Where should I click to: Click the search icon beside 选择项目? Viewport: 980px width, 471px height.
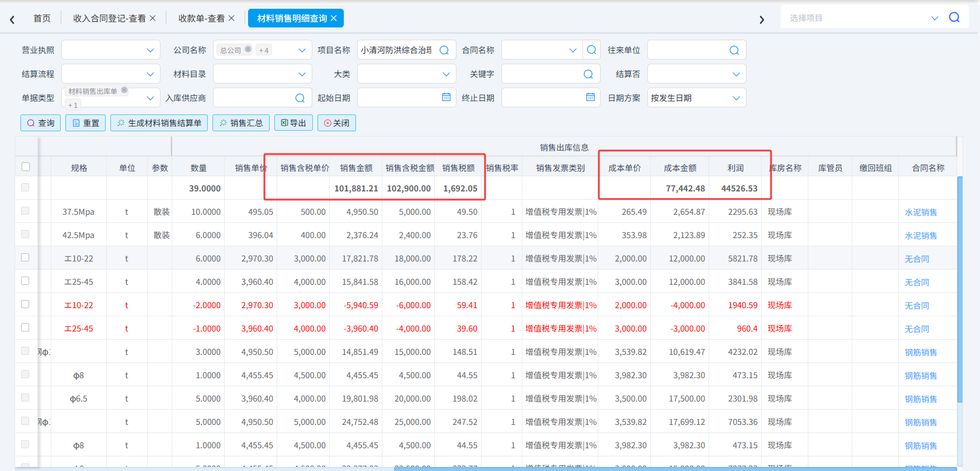[x=954, y=18]
